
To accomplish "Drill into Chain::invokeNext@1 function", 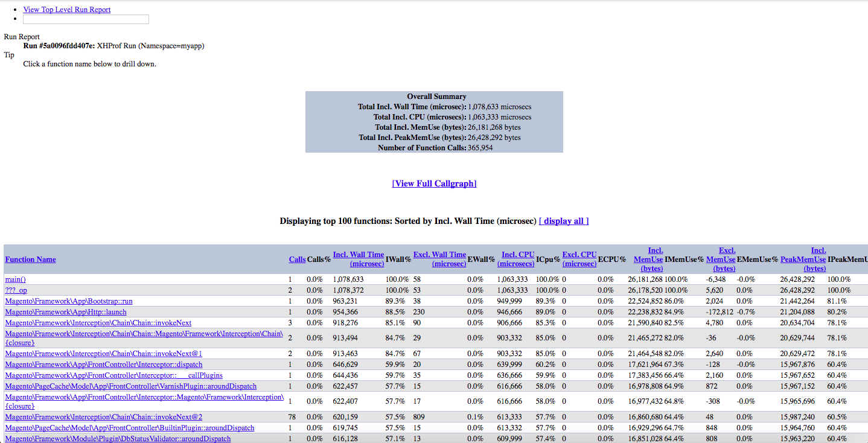I will [103, 354].
